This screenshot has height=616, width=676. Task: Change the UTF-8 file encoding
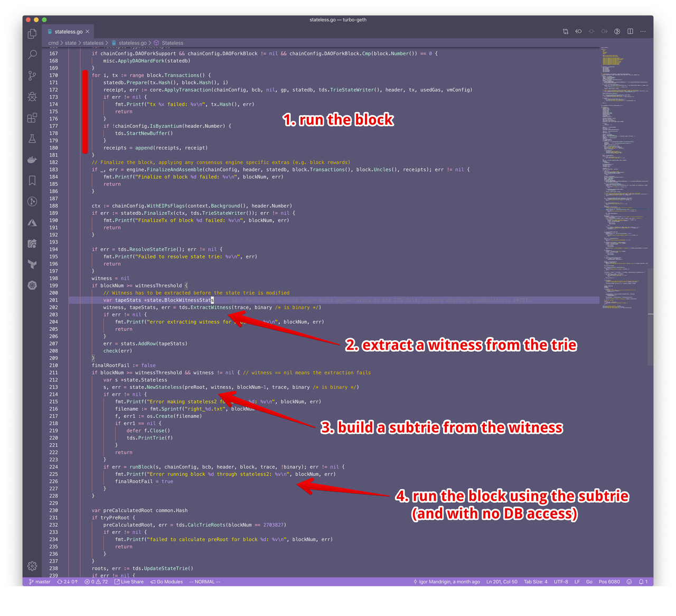pyautogui.click(x=561, y=582)
